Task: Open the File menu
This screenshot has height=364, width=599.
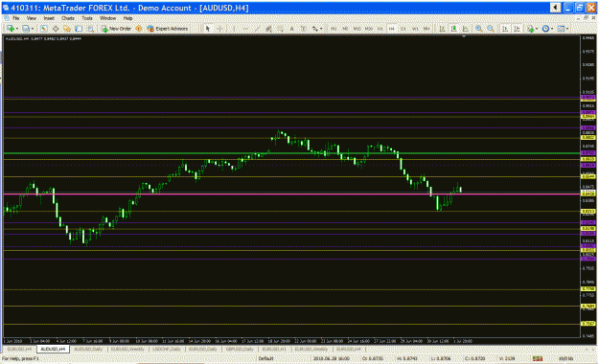Action: (15, 18)
